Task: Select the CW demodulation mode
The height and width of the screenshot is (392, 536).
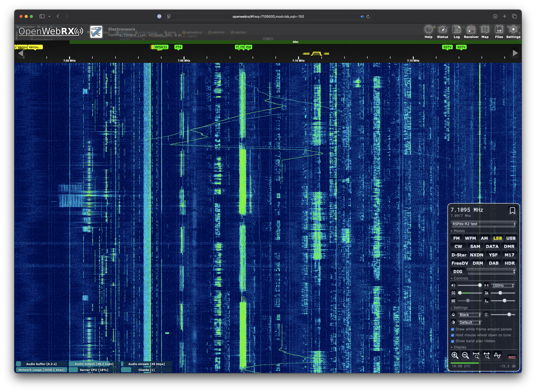Action: coord(458,246)
